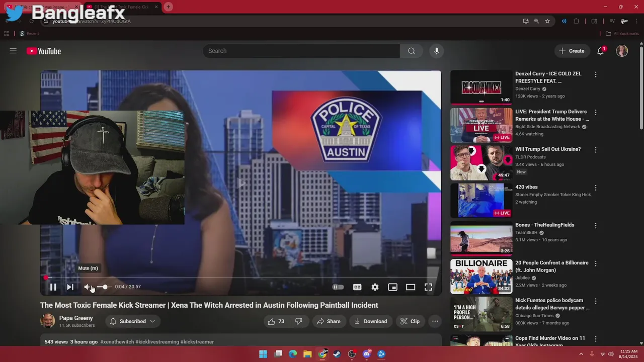
Task: Toggle theater mode
Action: [x=411, y=287]
